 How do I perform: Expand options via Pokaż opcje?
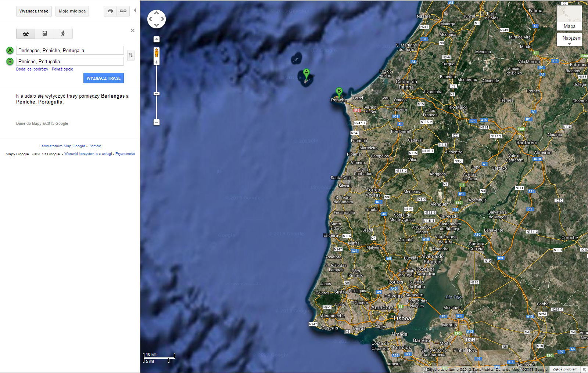62,69
